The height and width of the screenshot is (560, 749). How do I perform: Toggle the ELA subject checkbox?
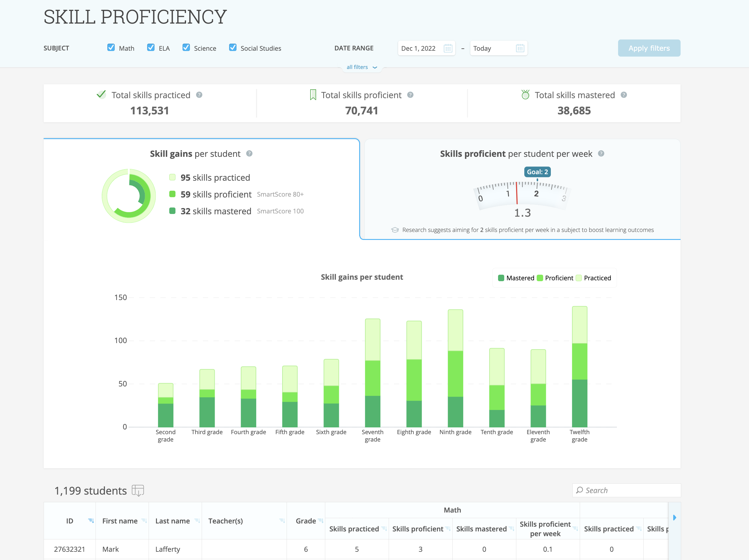[151, 48]
